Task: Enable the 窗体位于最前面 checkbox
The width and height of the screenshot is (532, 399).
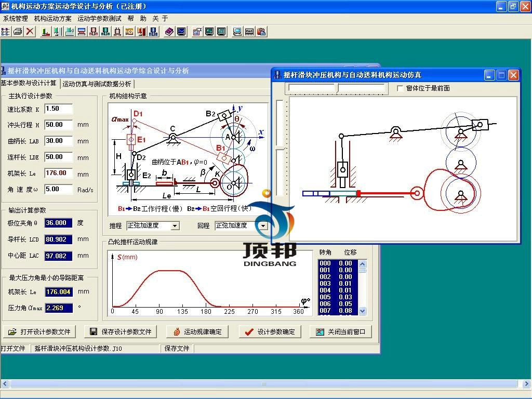Action: click(400, 88)
